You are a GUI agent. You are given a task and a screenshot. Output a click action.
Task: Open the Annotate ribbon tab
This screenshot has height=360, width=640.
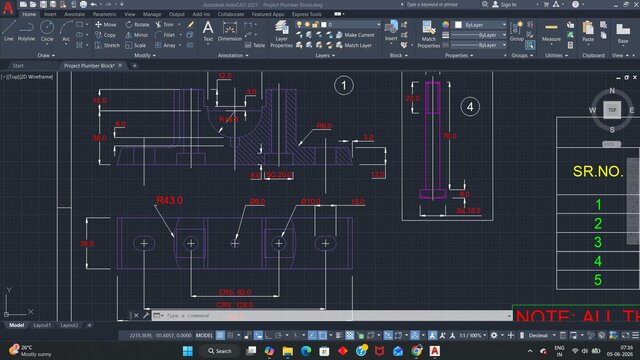coord(75,14)
